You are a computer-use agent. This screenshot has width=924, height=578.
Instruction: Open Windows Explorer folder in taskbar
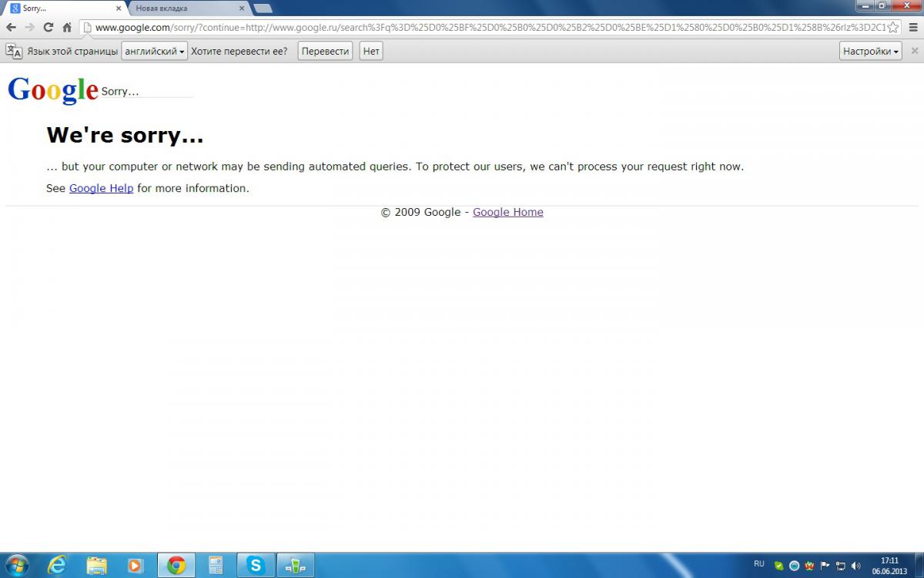tap(97, 566)
